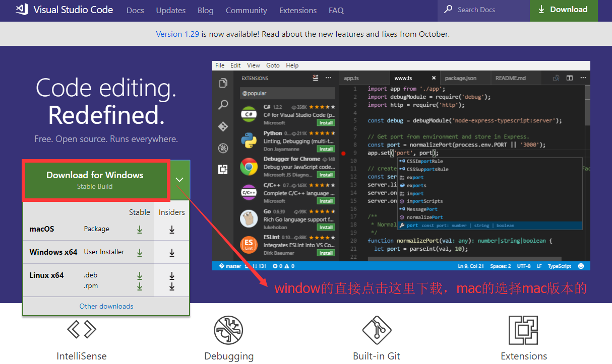Click the File menu in editor screenshot
The image size is (612, 364).
pos(220,65)
